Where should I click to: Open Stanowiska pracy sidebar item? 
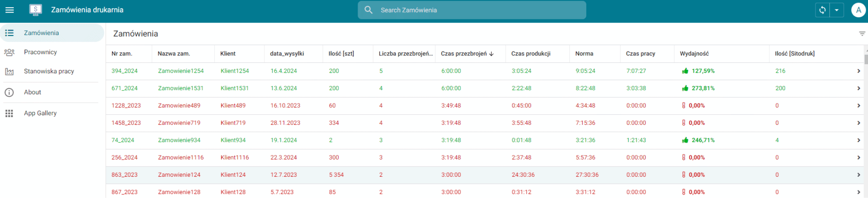49,71
